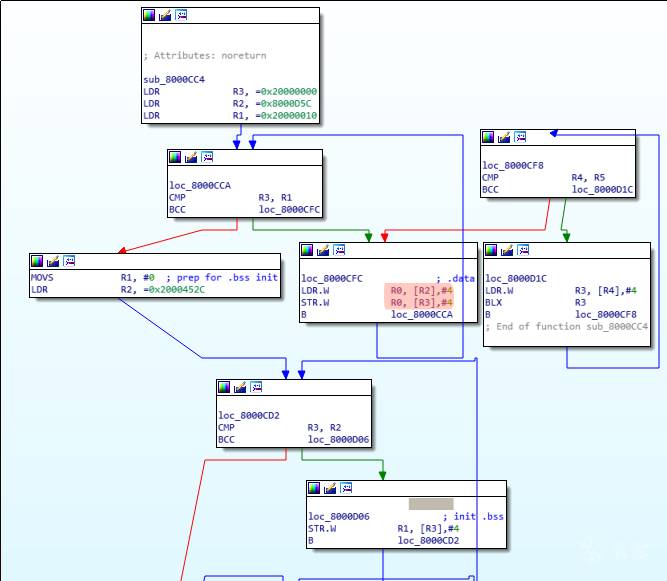Click the BCC target loc_8000D1C operand
This screenshot has height=581, width=667.
(602, 189)
